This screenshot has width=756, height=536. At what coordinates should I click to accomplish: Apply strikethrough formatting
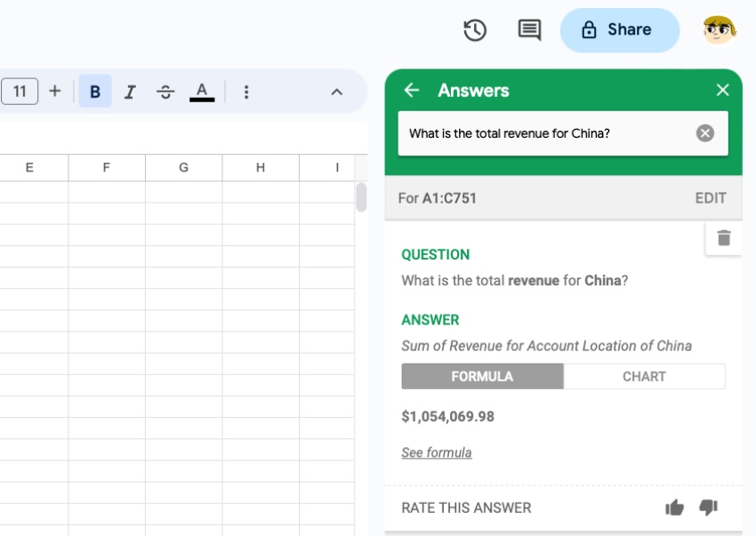[x=166, y=91]
